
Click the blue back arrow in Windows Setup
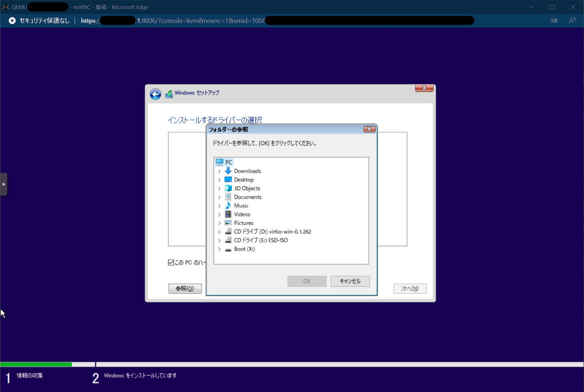tap(155, 94)
